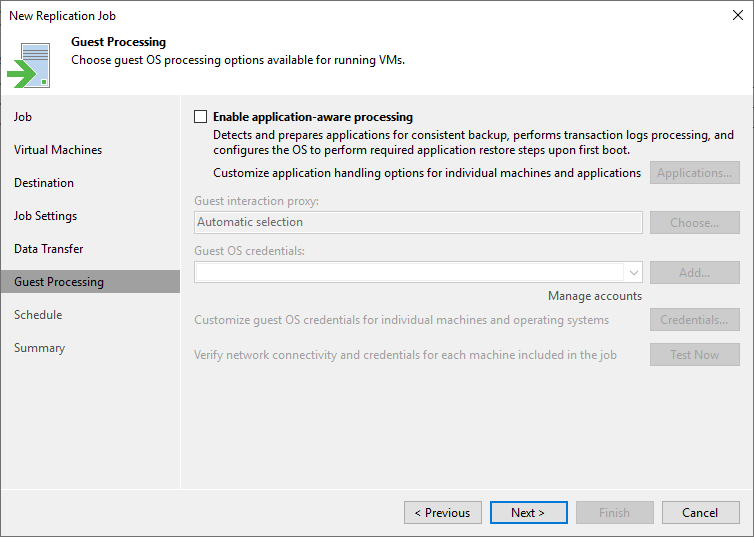This screenshot has width=754, height=537.
Task: Open the Job Settings step
Action: pyautogui.click(x=45, y=216)
